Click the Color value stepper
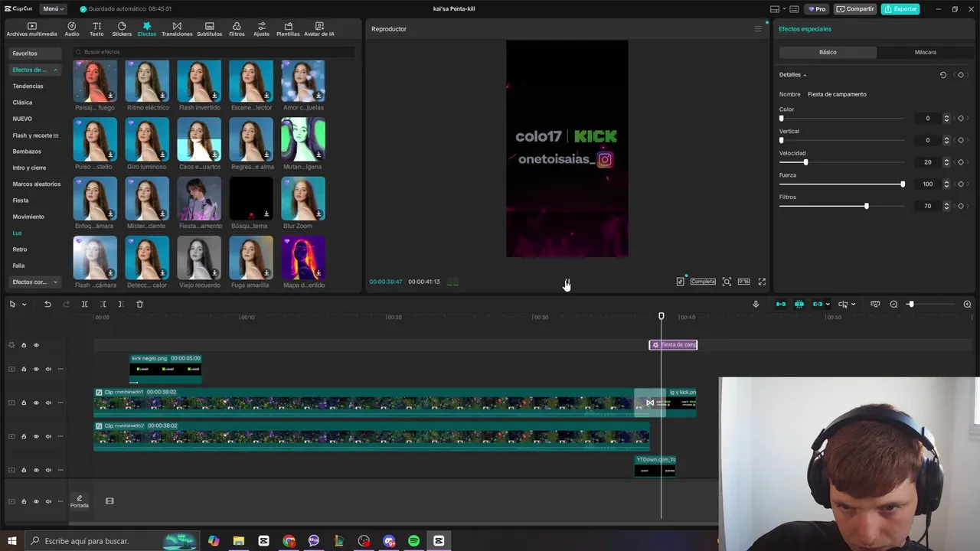 point(946,119)
